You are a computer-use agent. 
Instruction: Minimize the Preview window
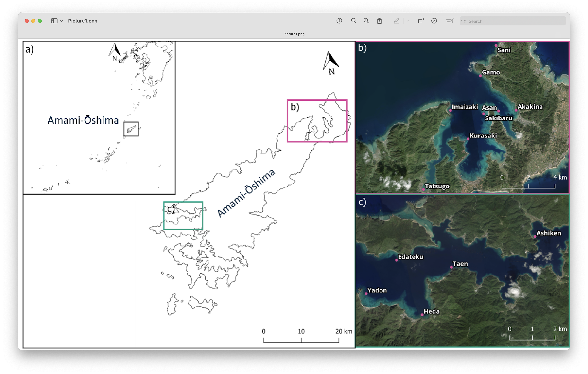click(x=33, y=21)
